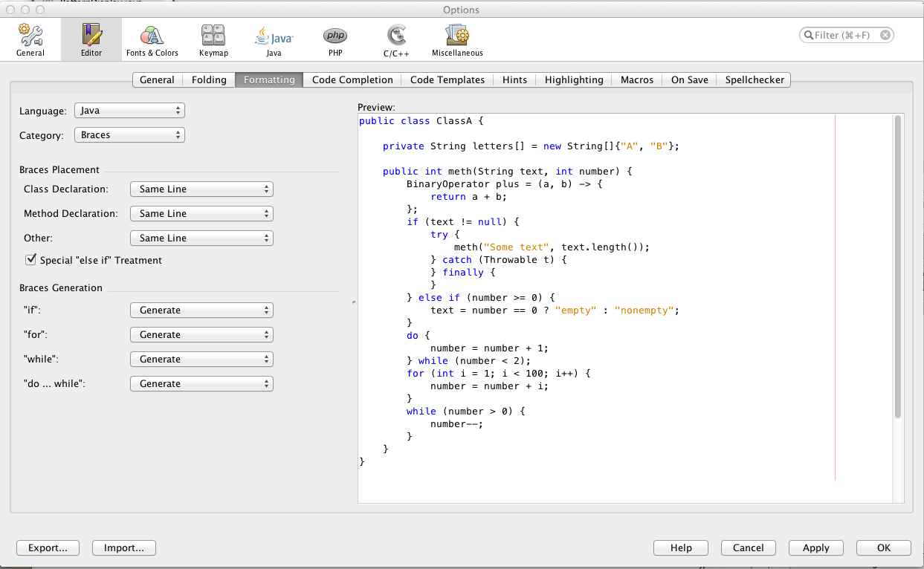Open the "do ... while" generation dropdown
This screenshot has width=924, height=569.
201,384
